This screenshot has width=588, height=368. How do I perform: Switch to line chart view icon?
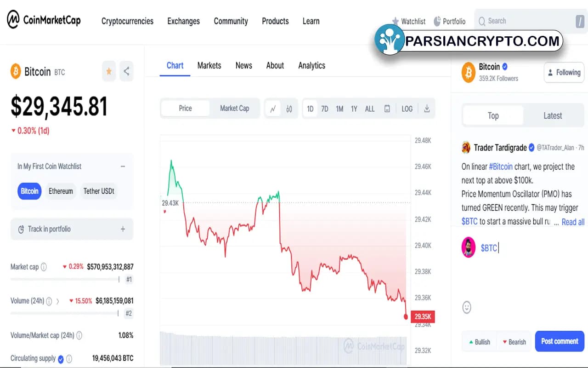(273, 109)
